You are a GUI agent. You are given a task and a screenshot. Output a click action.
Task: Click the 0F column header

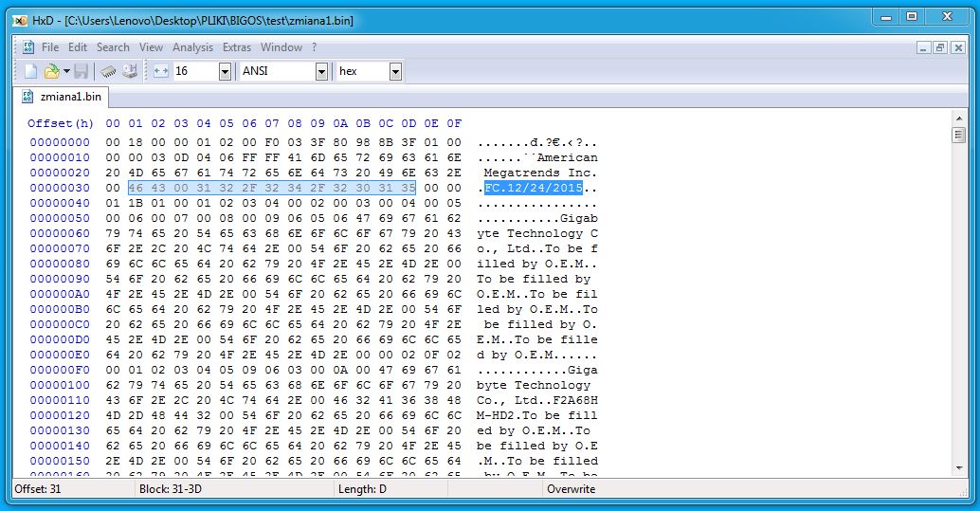(x=454, y=123)
